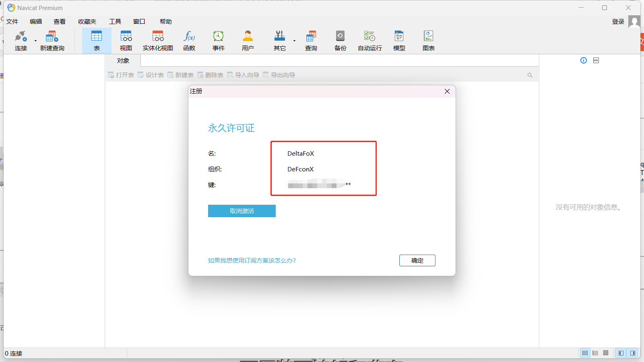Expand the 其它 dropdown arrow
The image size is (644, 362).
tap(294, 41)
